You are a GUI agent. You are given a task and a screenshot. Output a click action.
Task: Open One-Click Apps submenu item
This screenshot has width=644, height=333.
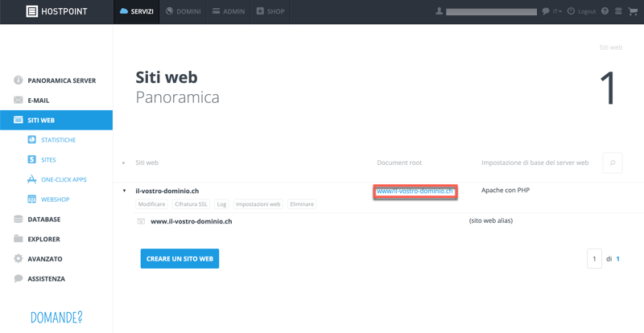coord(56,179)
